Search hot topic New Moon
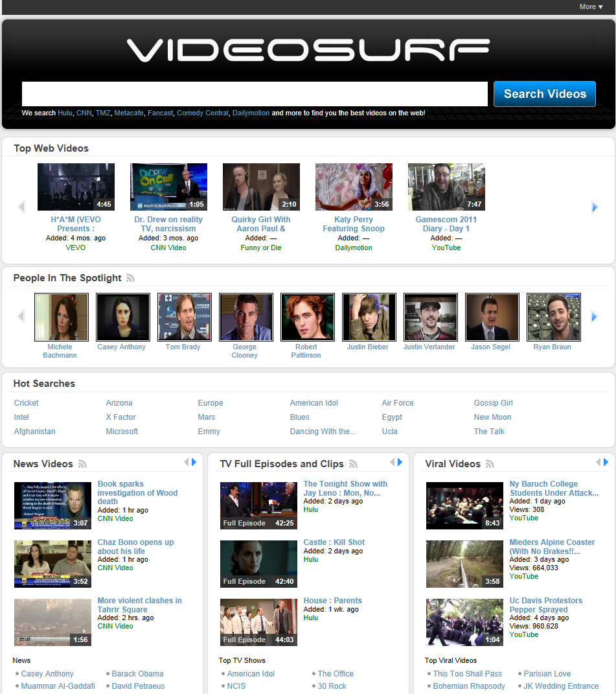The height and width of the screenshot is (694, 616). 492,417
